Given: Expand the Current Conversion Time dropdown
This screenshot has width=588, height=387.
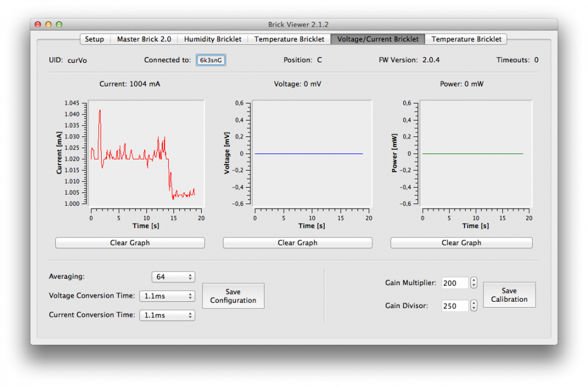Looking at the screenshot, I should 167,316.
